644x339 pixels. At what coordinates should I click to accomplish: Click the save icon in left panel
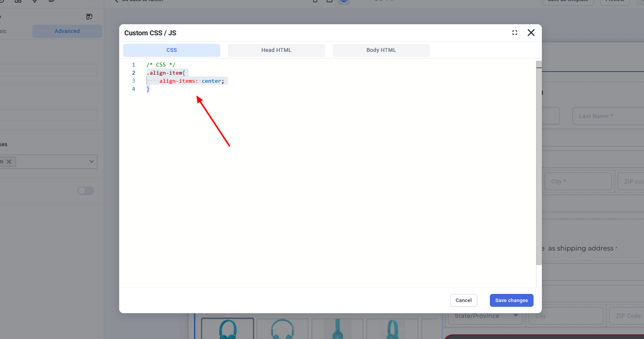[x=89, y=17]
